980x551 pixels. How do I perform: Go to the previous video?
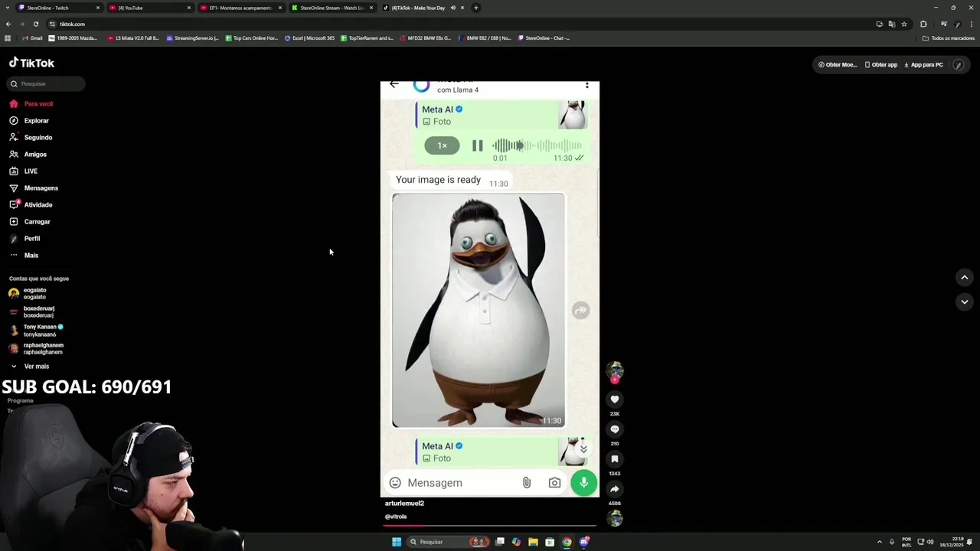point(964,277)
